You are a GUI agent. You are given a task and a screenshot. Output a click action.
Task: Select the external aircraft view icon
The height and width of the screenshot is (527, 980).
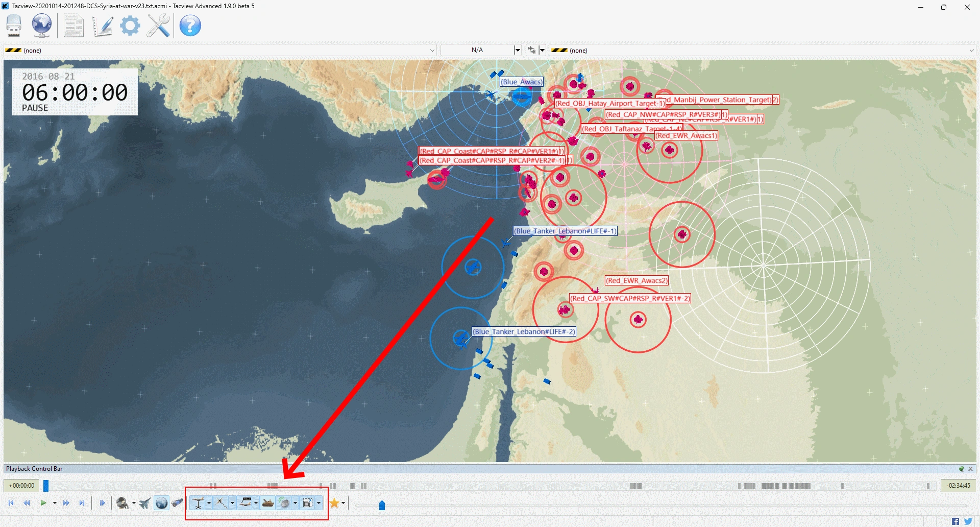(145, 503)
